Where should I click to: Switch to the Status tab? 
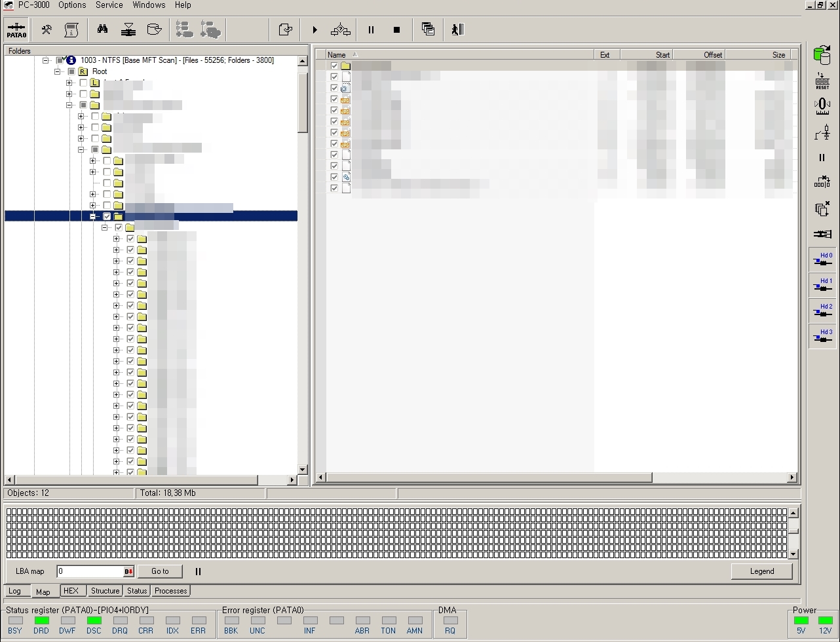[137, 591]
